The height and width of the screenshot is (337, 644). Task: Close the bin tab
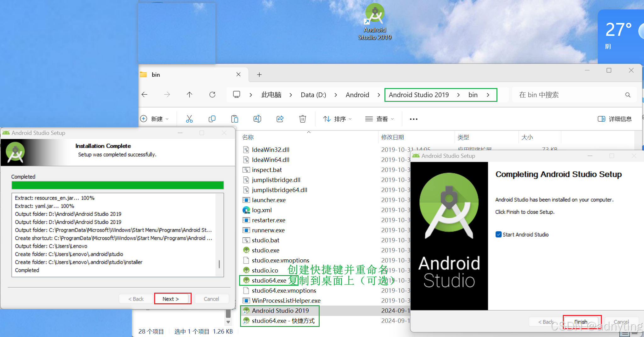(238, 75)
